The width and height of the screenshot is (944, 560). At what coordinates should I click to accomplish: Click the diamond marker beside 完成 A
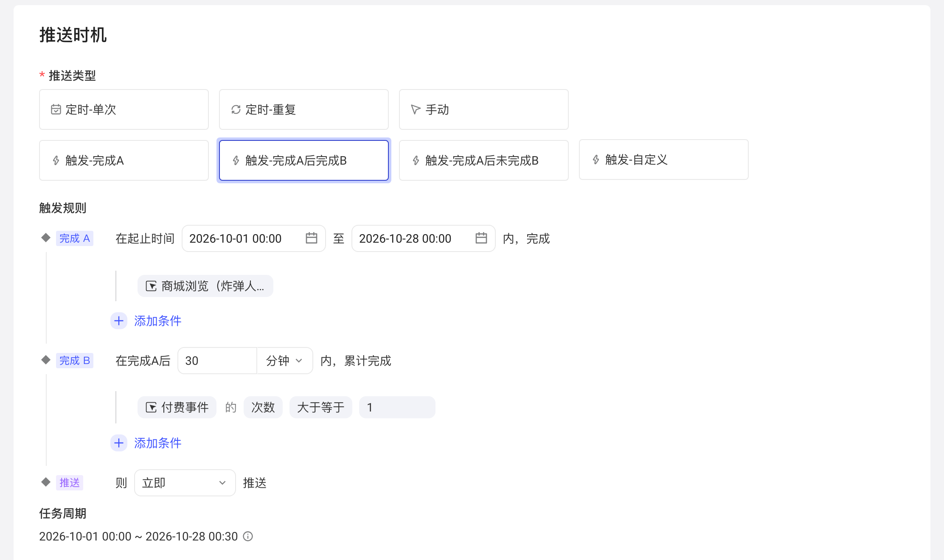point(46,238)
